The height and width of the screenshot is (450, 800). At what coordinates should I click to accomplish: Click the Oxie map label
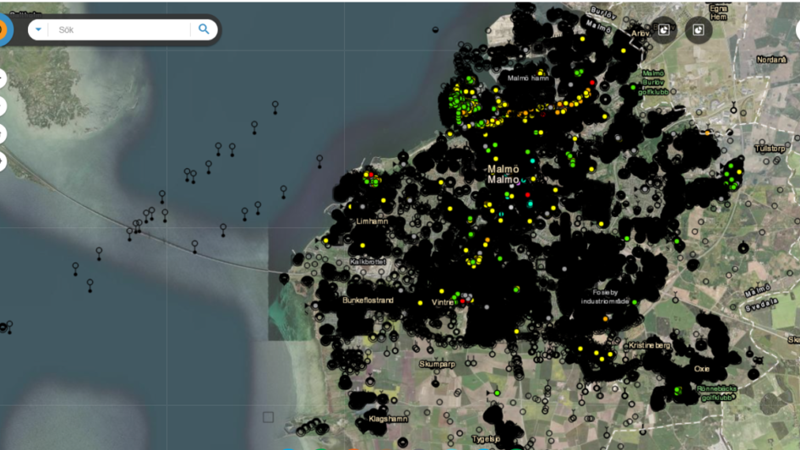coord(702,368)
